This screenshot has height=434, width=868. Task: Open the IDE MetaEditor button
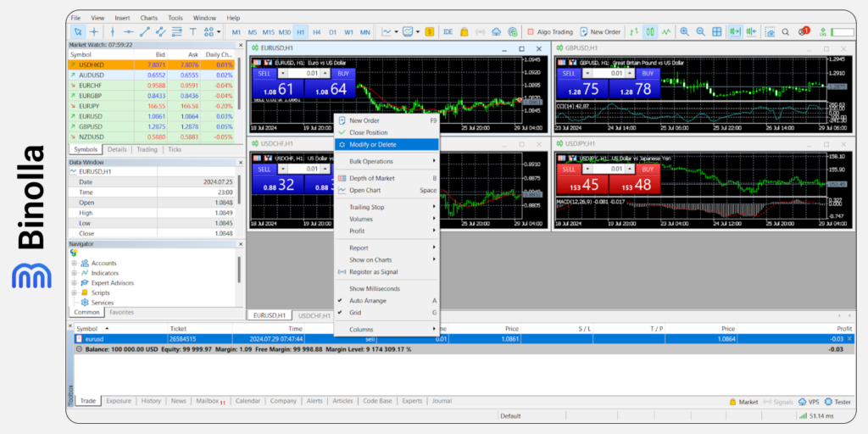(448, 31)
